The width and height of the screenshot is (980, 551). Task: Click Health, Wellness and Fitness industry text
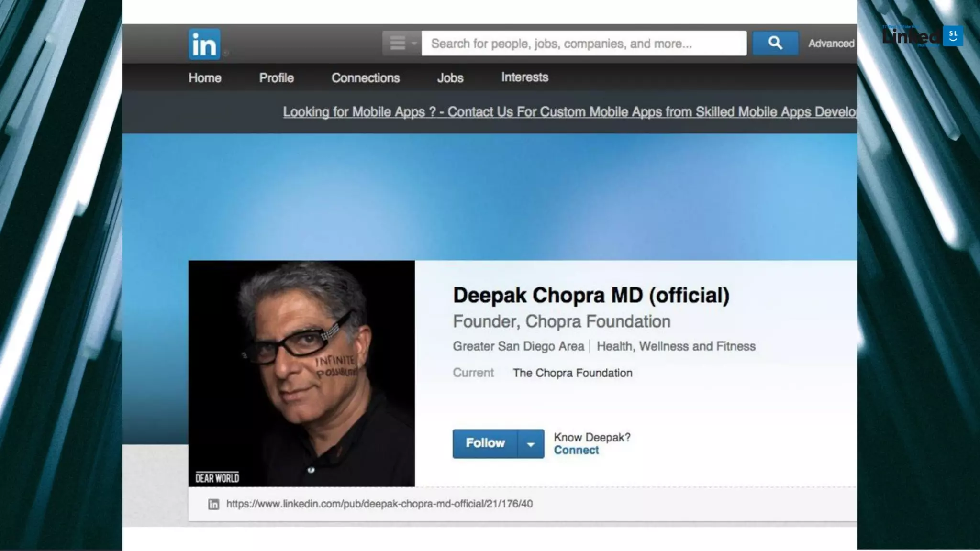click(x=676, y=346)
